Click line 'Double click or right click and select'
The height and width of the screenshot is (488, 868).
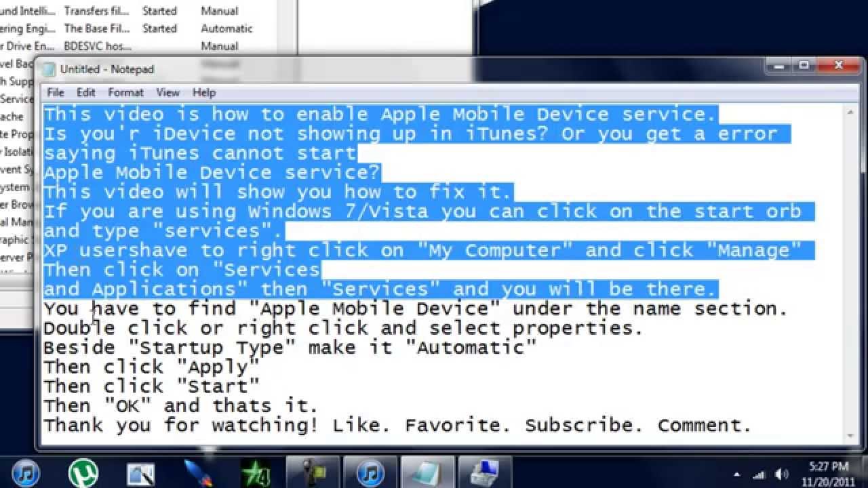tap(343, 328)
